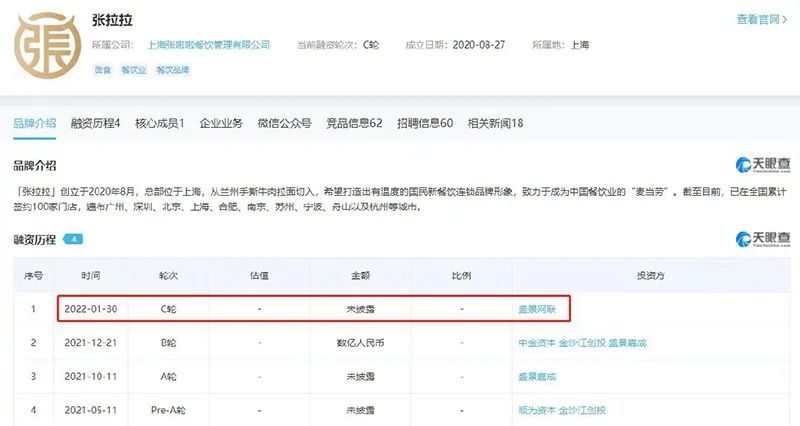Switch to the 核心成员1 tab
The height and width of the screenshot is (426, 800).
(160, 123)
